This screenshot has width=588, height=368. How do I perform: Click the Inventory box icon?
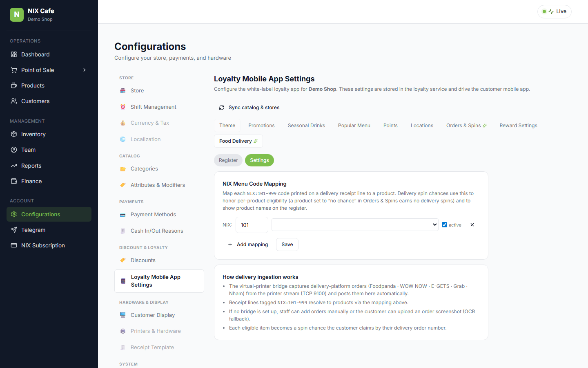click(14, 134)
